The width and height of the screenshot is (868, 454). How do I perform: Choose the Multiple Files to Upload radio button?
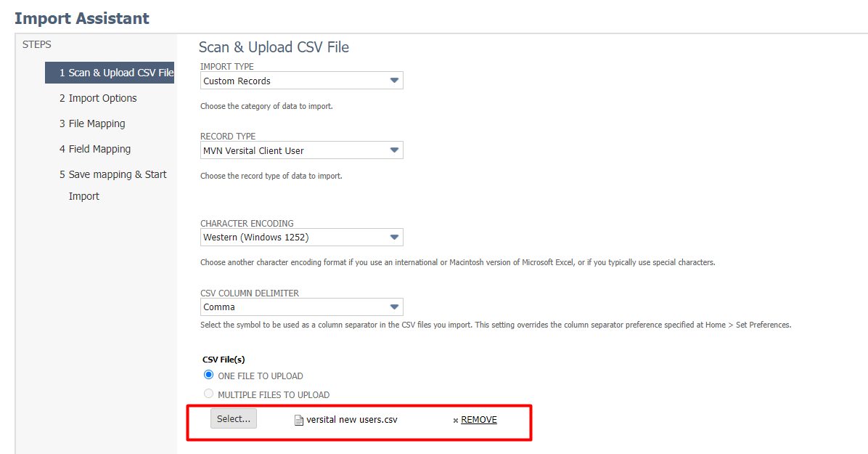(x=209, y=394)
